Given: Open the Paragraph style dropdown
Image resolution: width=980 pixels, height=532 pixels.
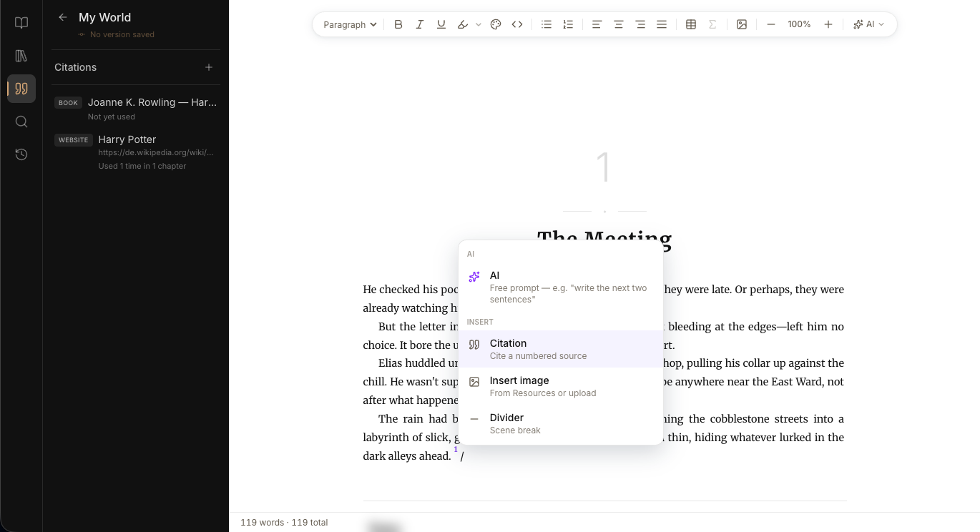Looking at the screenshot, I should [x=350, y=24].
